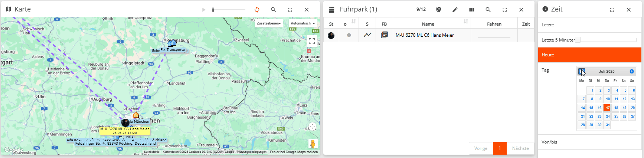Select the Heute option

tap(589, 55)
